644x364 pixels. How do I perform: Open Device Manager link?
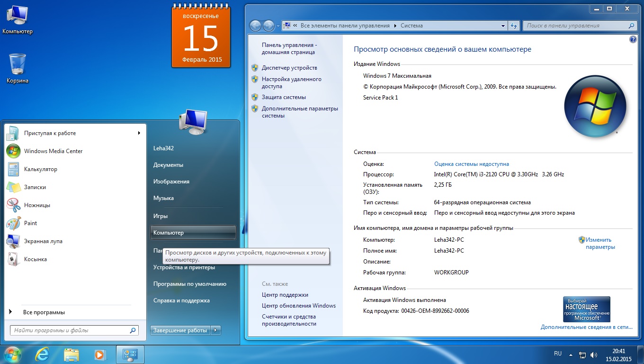(x=289, y=68)
